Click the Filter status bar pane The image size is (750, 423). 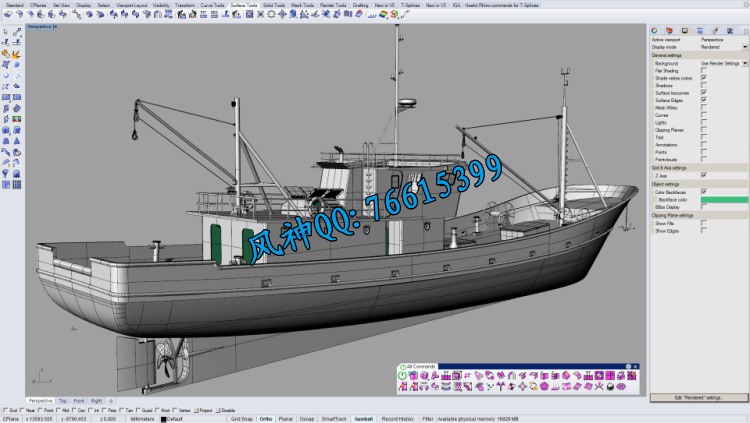pyautogui.click(x=427, y=419)
